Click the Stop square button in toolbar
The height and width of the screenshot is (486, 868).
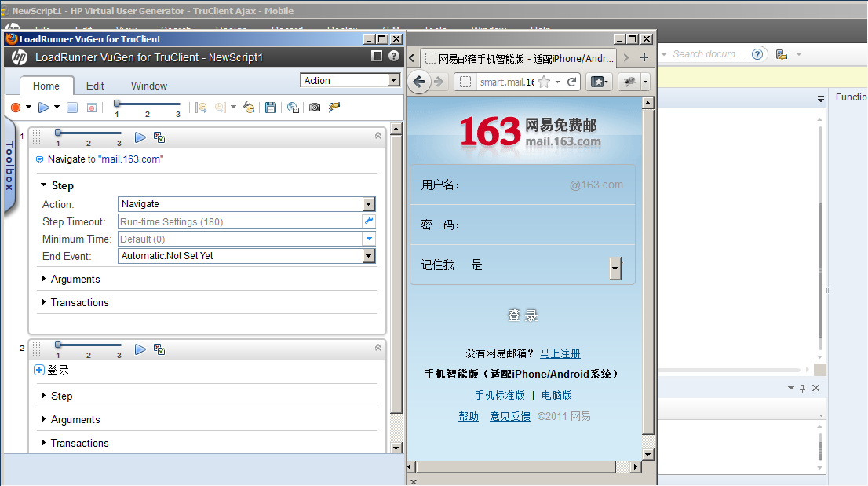coord(72,108)
